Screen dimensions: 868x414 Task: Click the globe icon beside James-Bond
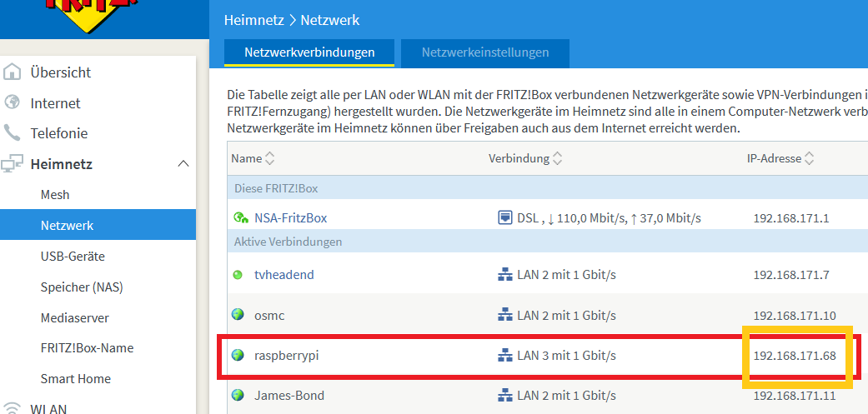click(238, 396)
